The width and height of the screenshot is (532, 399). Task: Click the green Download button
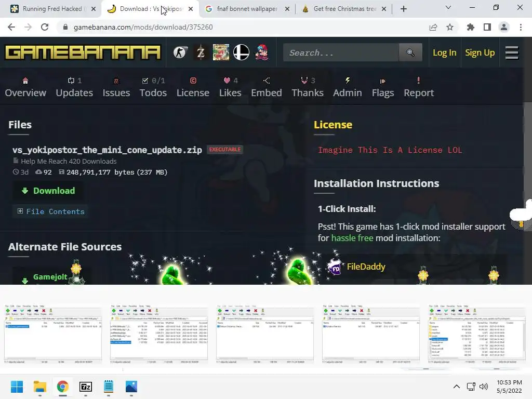(x=48, y=191)
